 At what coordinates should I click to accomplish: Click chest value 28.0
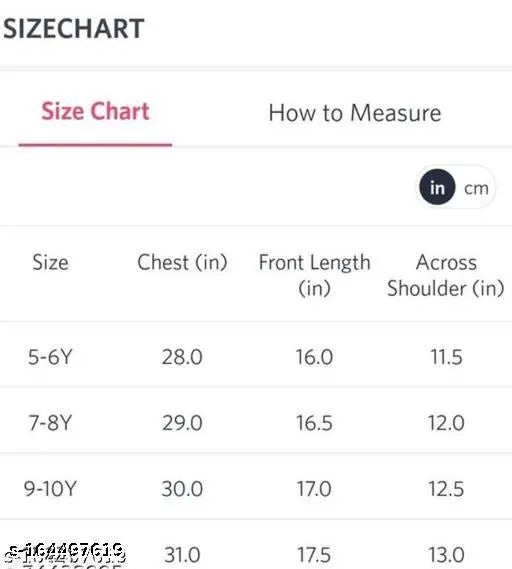pyautogui.click(x=182, y=357)
